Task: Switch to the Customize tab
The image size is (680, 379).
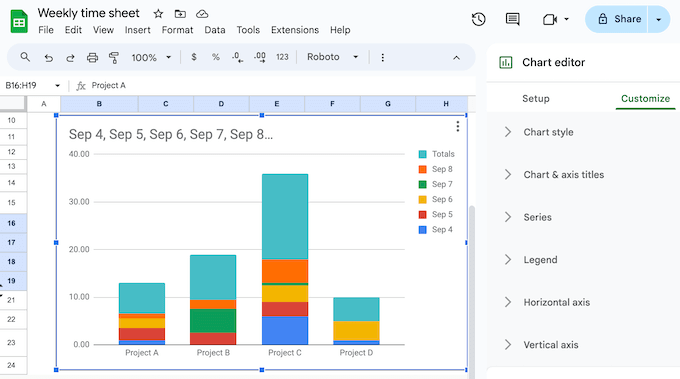Action: click(645, 98)
